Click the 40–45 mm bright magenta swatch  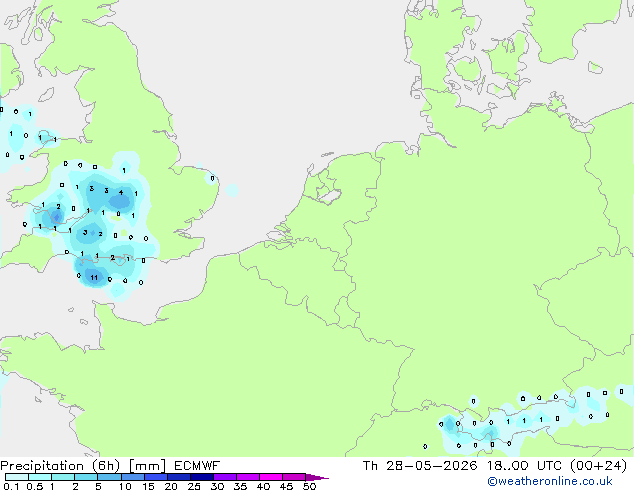(x=271, y=477)
